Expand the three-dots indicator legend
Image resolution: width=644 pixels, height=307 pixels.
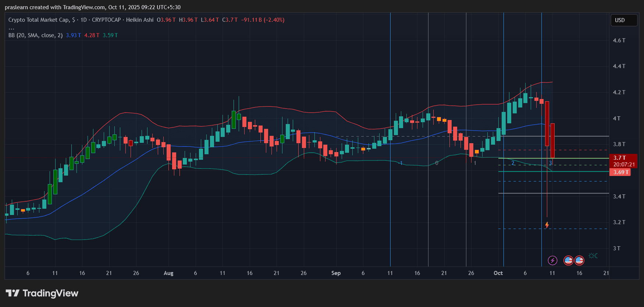point(11,28)
